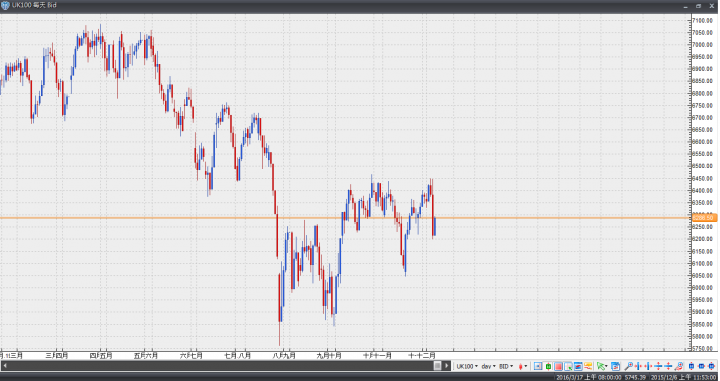
Task: Click the 八月九月 date axis label
Action: [284, 356]
